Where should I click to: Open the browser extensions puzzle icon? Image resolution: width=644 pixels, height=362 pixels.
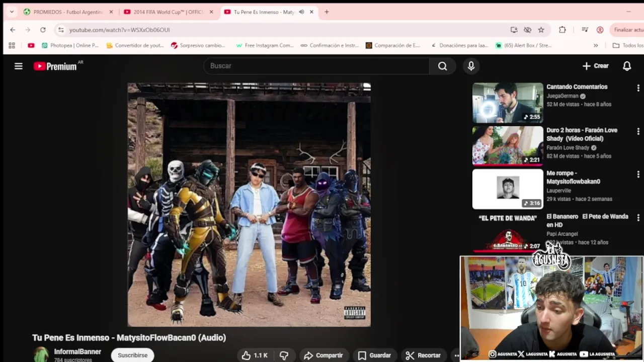tap(562, 30)
